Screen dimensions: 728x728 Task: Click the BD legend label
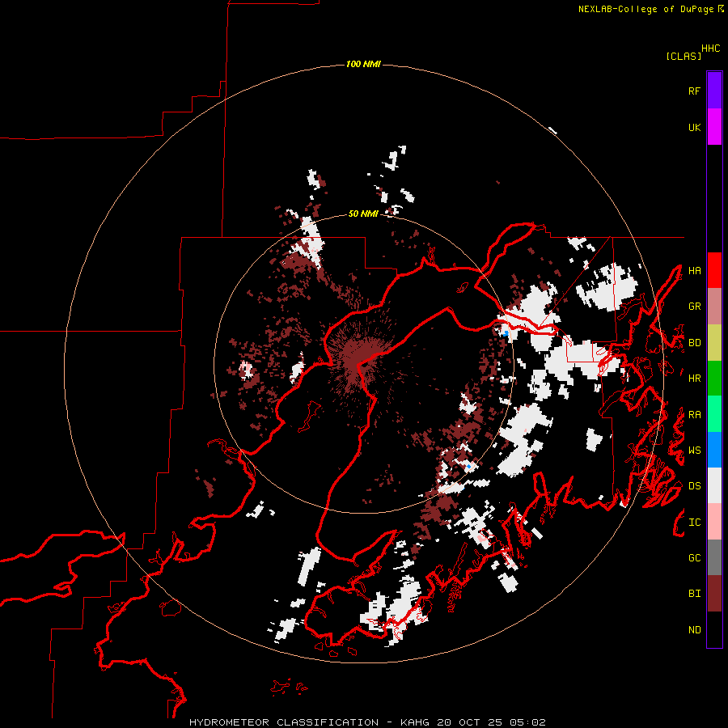tap(694, 343)
